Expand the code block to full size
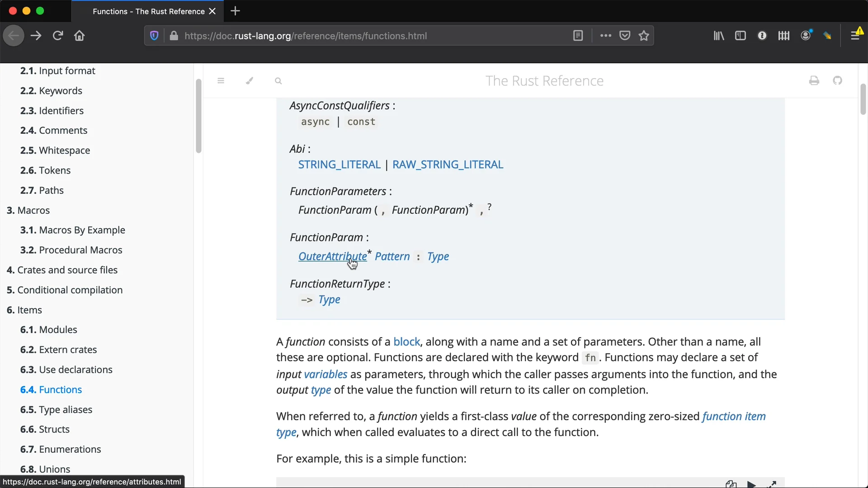 click(773, 483)
